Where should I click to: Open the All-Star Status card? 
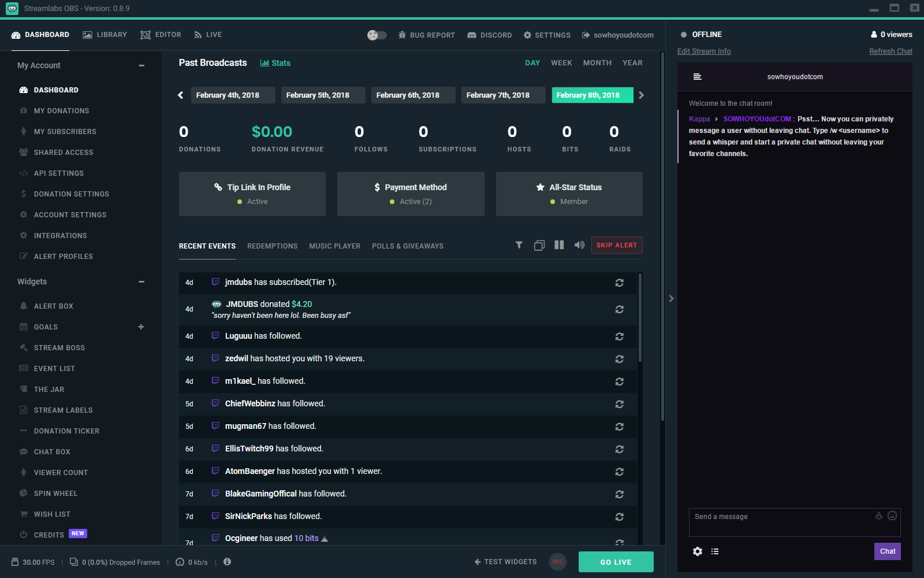point(569,194)
